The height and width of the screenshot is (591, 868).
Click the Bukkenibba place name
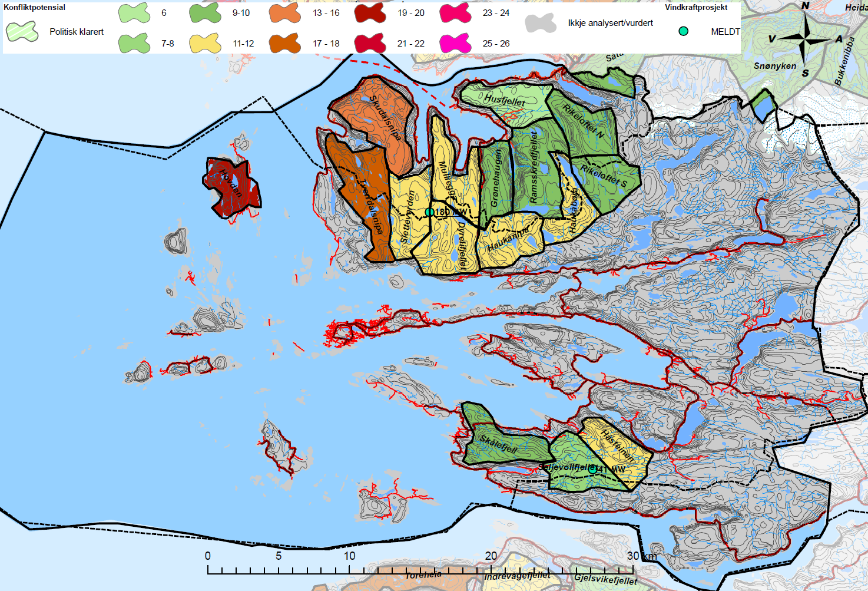point(844,61)
